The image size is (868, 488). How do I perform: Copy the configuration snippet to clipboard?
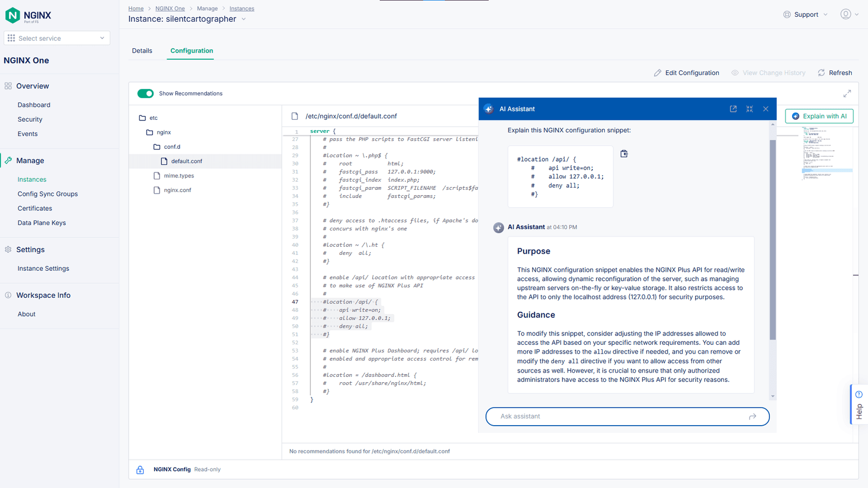coord(623,153)
